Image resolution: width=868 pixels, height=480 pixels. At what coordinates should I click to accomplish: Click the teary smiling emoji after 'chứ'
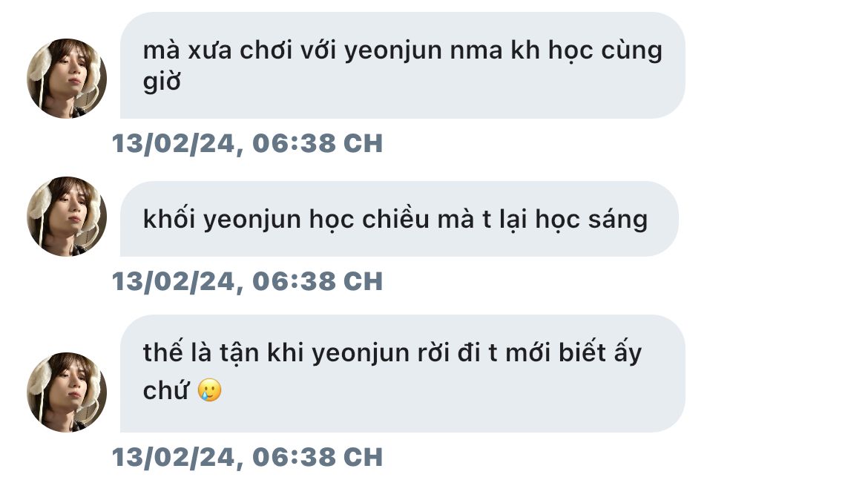click(x=210, y=390)
